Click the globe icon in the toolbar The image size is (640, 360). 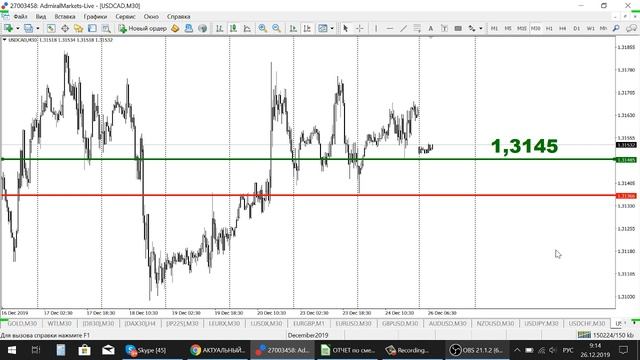[202, 28]
